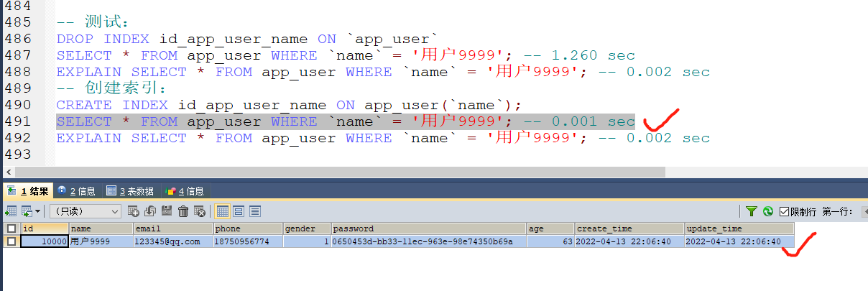The image size is (868, 291).
Task: Click the export result grid icon
Action: tap(11, 211)
